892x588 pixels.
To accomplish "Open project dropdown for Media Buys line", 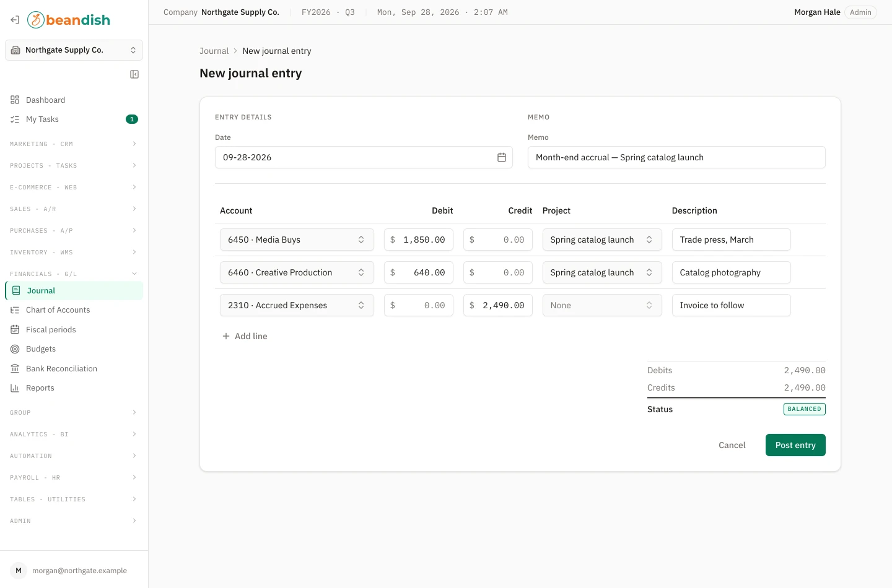I will point(602,240).
